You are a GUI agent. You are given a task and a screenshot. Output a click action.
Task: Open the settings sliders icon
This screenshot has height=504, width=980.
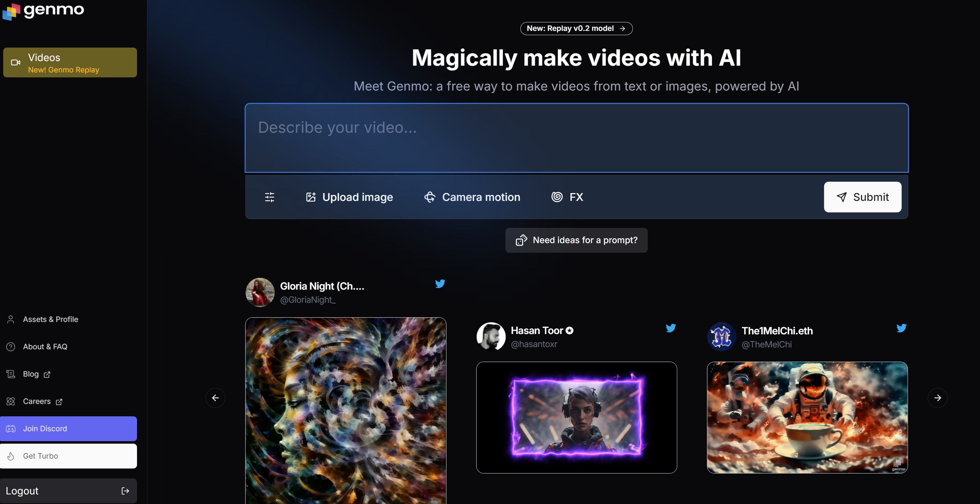click(269, 197)
